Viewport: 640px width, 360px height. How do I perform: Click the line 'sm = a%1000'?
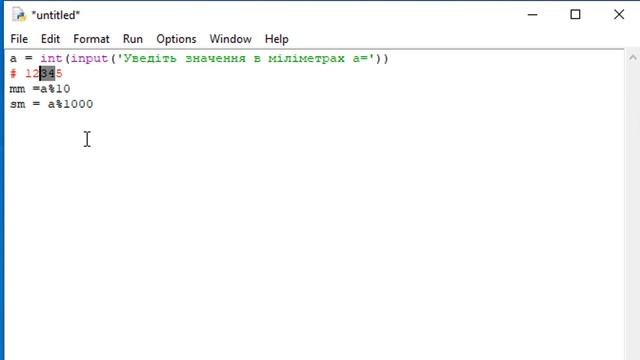click(51, 104)
